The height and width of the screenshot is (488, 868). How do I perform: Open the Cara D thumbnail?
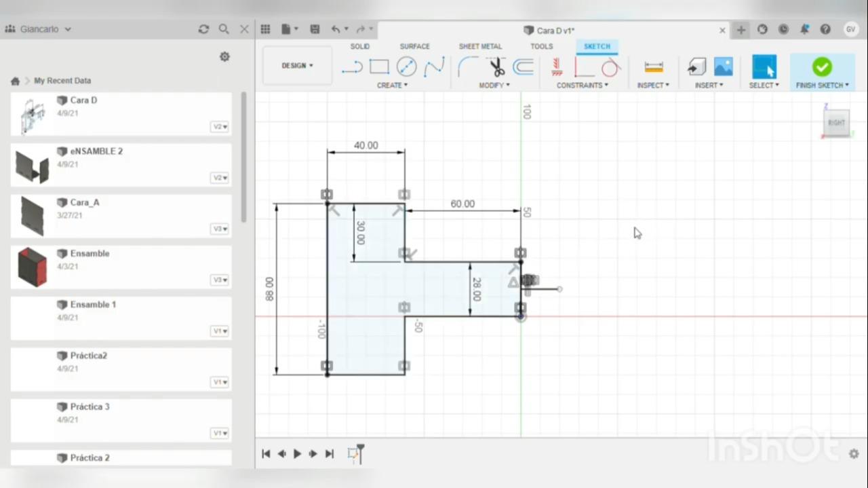[x=32, y=115]
